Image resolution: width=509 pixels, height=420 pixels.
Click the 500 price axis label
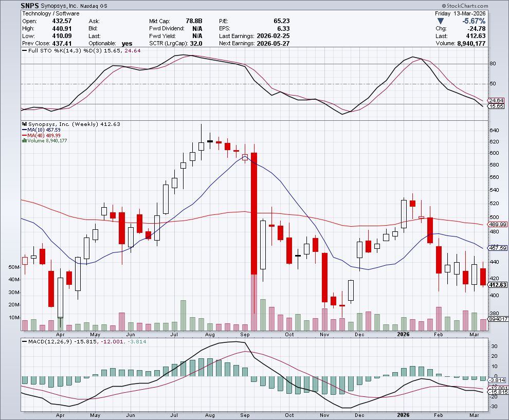click(494, 217)
